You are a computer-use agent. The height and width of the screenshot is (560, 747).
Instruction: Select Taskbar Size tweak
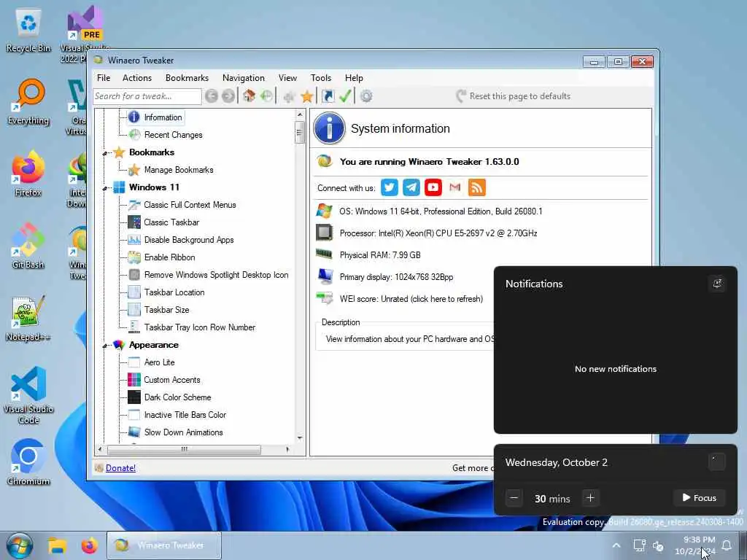coord(167,310)
